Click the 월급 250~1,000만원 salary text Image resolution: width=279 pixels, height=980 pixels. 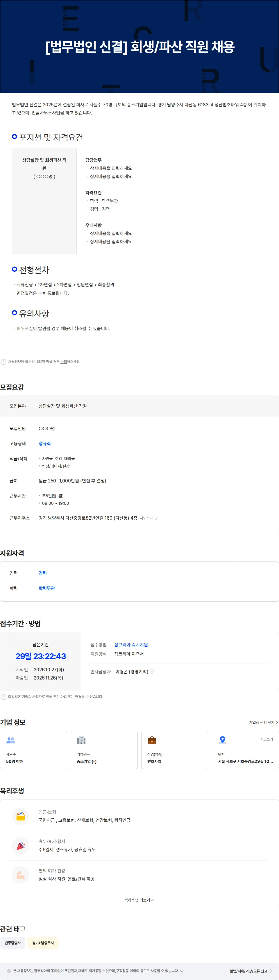[72, 481]
